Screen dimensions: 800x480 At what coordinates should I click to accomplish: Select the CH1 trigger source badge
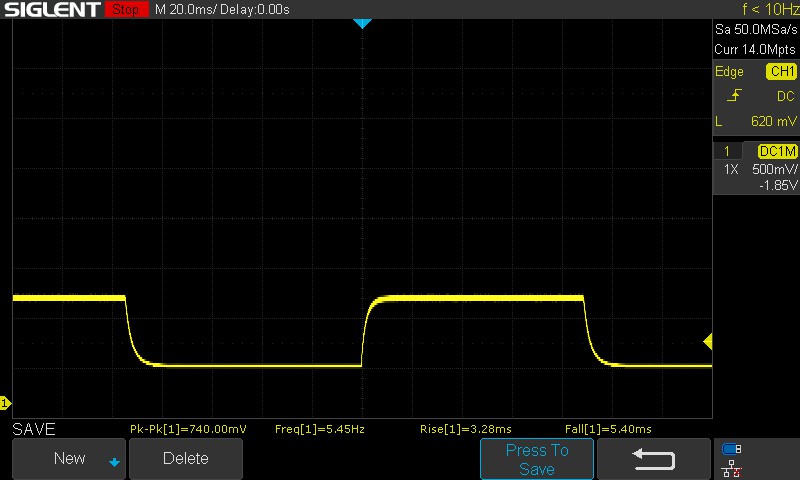tap(782, 71)
